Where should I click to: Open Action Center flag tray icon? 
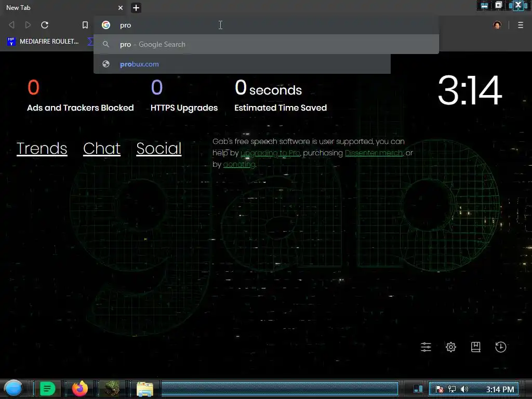[440, 389]
